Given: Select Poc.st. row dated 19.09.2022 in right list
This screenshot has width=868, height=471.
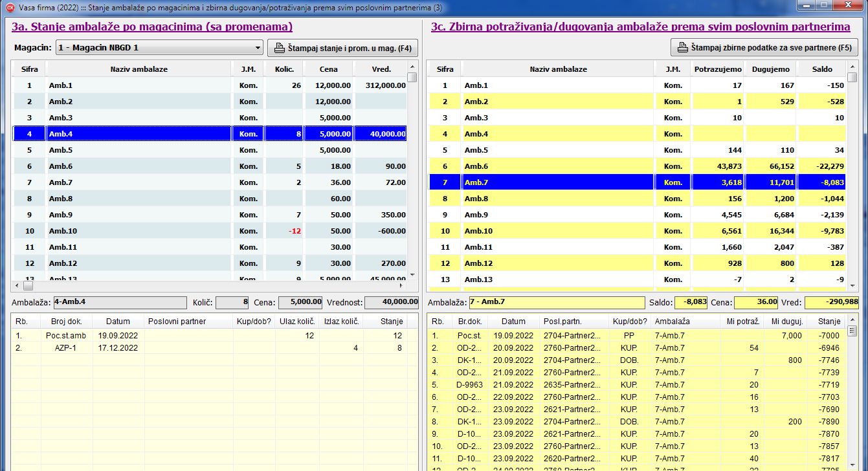Looking at the screenshot, I should [637, 336].
